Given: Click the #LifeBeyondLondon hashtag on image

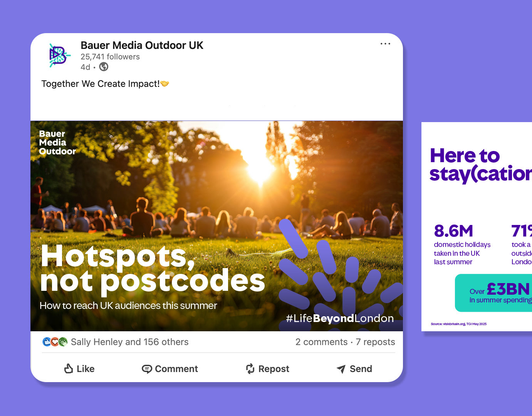Looking at the screenshot, I should pyautogui.click(x=340, y=318).
